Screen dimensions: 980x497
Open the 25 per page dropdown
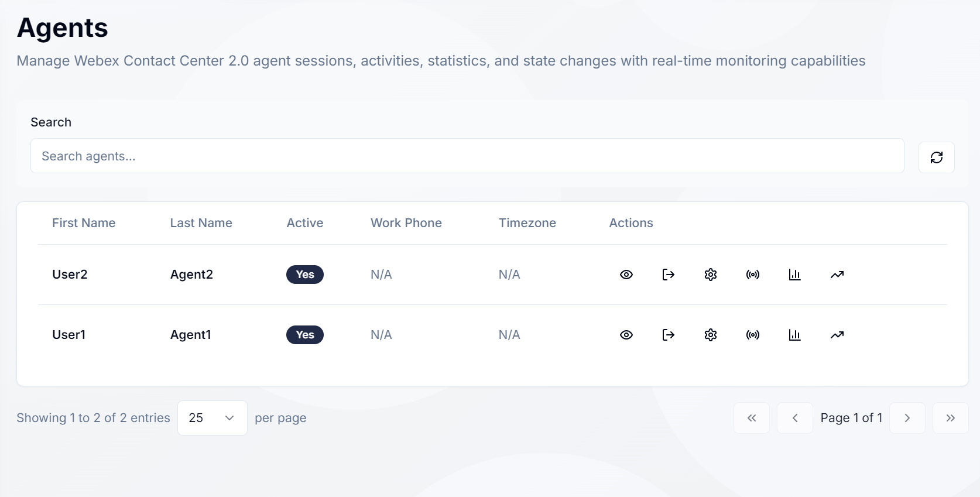click(212, 418)
